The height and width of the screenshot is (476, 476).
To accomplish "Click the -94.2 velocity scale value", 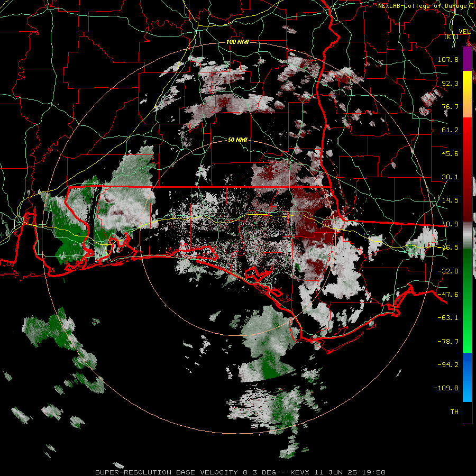I will pos(448,365).
